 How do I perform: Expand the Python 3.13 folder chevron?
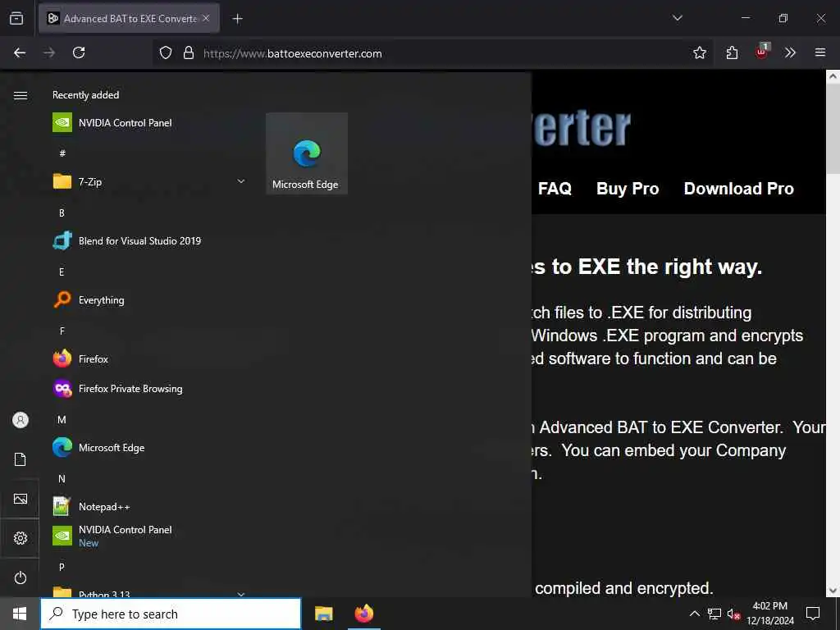click(x=241, y=594)
